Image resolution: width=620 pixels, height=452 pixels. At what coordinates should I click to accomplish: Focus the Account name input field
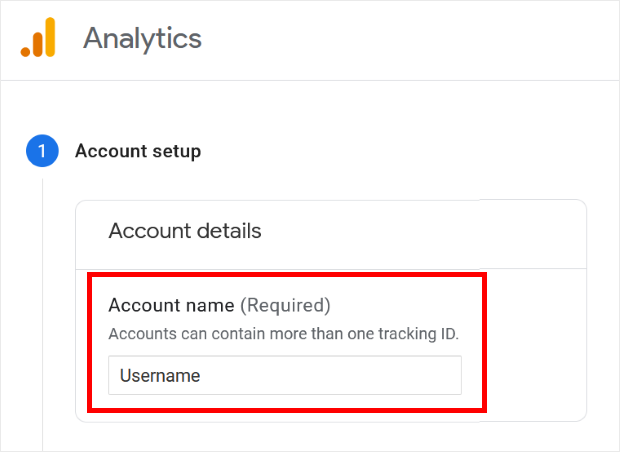click(x=285, y=376)
